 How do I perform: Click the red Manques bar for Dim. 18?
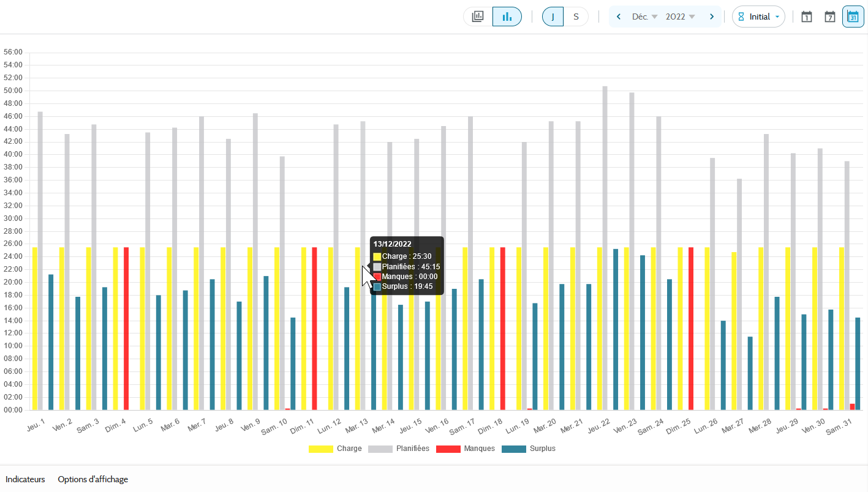pos(503,329)
